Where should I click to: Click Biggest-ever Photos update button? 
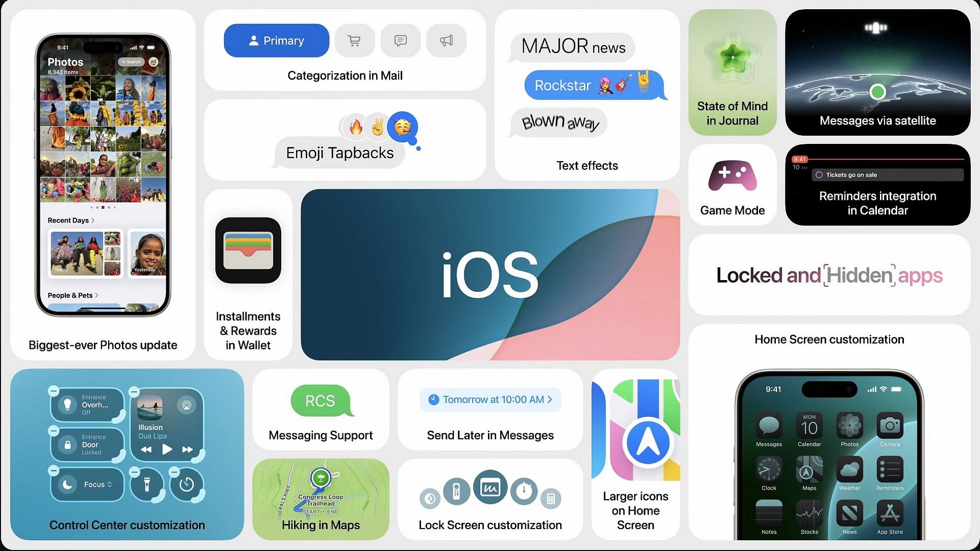click(x=103, y=344)
